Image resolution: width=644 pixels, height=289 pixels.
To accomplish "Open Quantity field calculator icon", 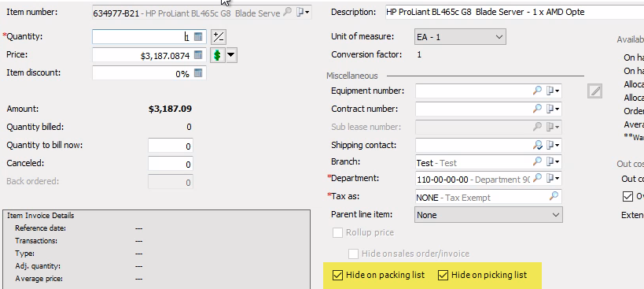I will [x=198, y=36].
